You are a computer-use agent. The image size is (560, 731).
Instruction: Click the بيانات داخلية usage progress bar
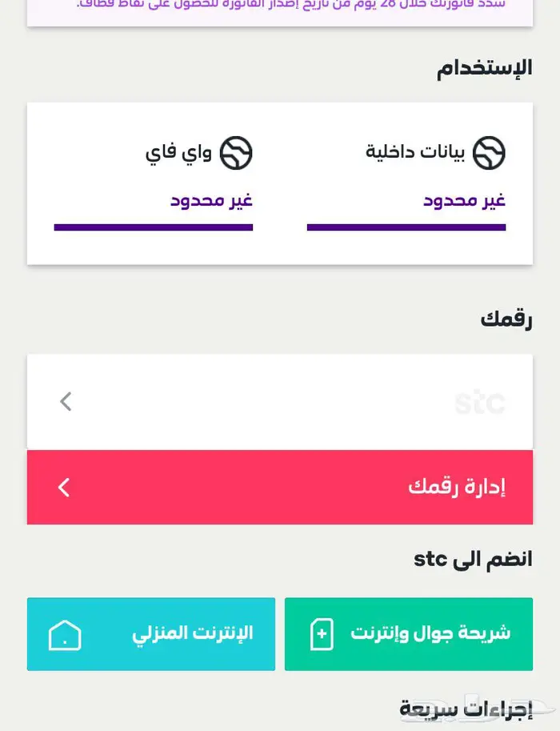(406, 227)
